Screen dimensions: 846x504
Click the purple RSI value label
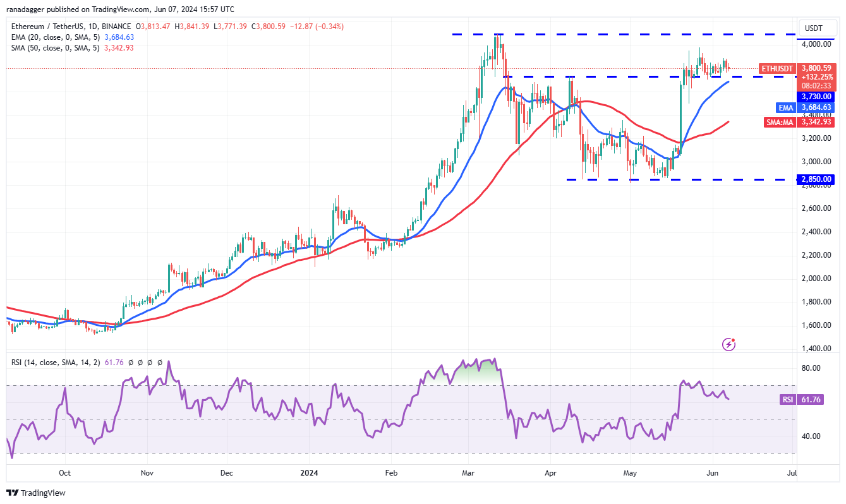[x=788, y=400]
